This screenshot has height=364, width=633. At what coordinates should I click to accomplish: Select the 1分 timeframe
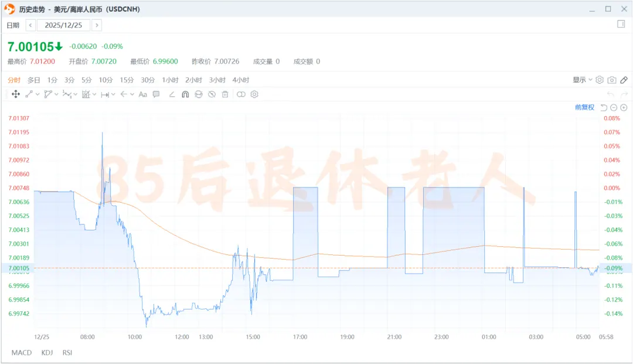click(x=53, y=80)
